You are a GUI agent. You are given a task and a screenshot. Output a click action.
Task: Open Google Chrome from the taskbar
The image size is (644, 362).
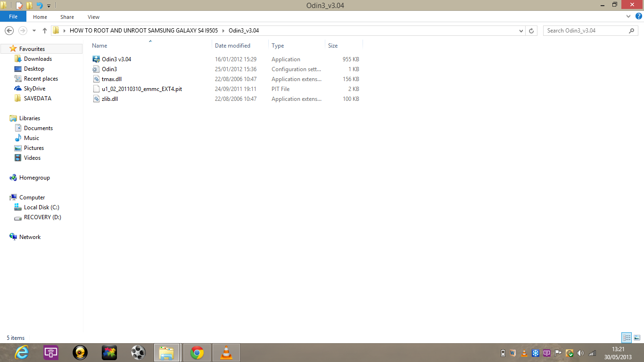coord(197,353)
